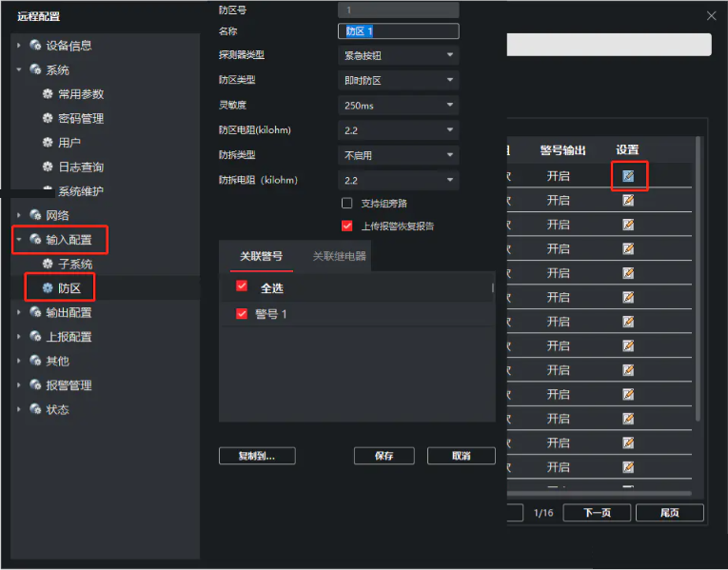Click the gear icon beside 常用参数
This screenshot has width=728, height=570.
pos(48,94)
